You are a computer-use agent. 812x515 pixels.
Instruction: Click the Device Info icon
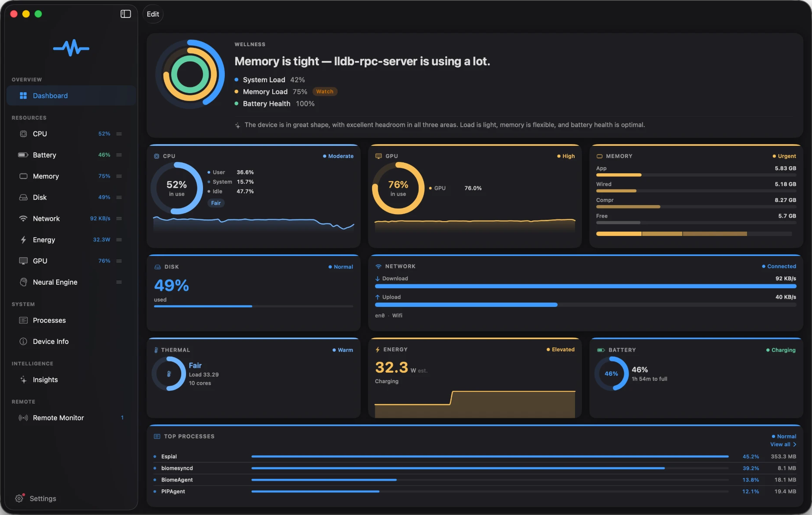tap(23, 342)
